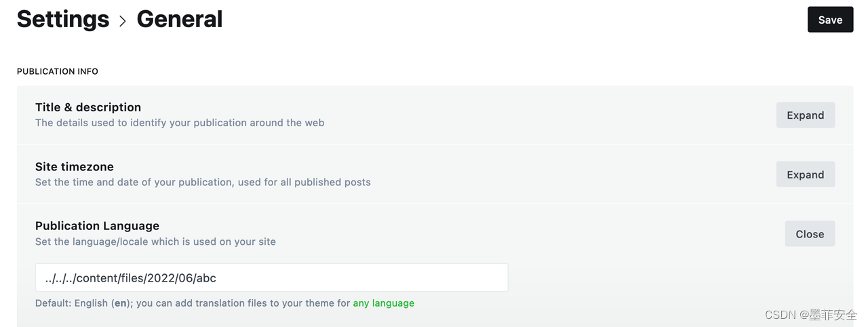Image resolution: width=868 pixels, height=327 pixels.
Task: Click the 'Default: English (en)' hint text
Action: point(84,303)
